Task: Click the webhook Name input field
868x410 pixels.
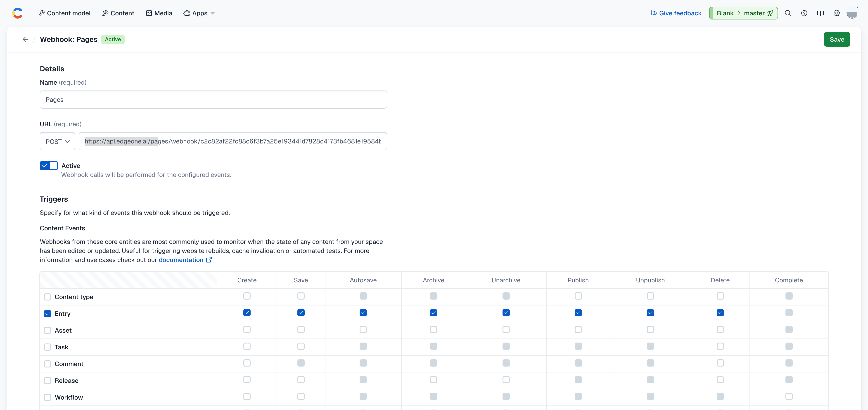Action: coord(213,100)
